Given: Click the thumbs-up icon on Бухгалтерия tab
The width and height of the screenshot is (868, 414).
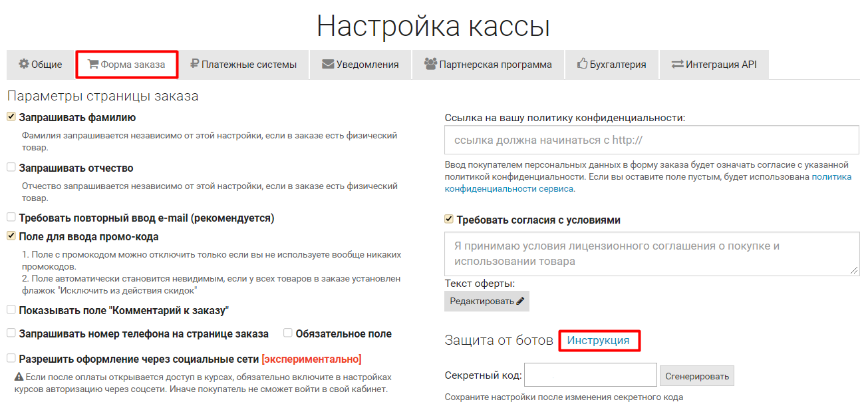Looking at the screenshot, I should click(583, 65).
